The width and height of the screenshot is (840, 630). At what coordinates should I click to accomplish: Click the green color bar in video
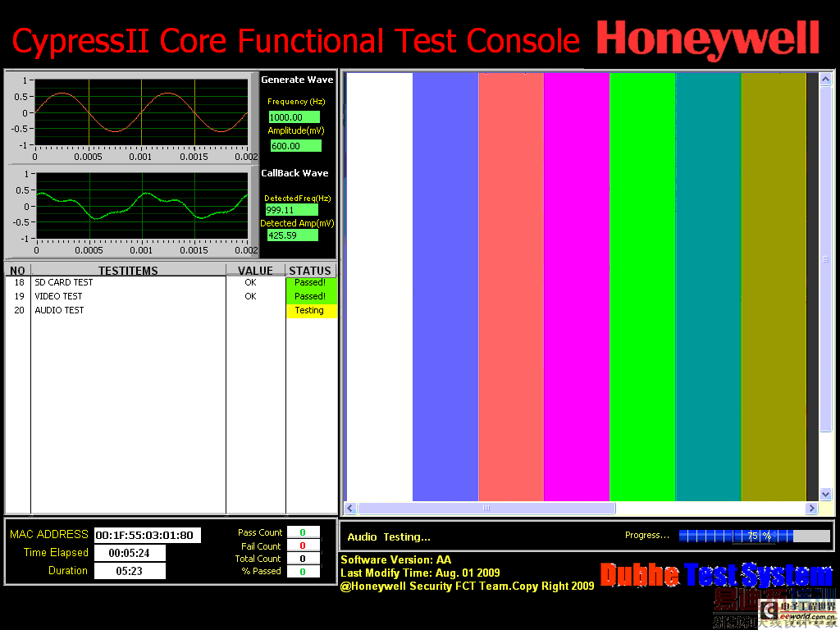click(643, 286)
